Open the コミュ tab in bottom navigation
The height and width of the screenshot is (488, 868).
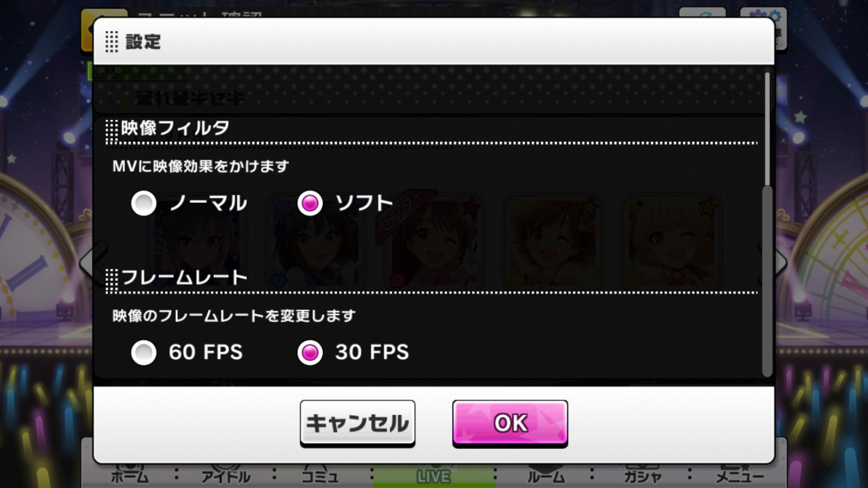coord(320,476)
